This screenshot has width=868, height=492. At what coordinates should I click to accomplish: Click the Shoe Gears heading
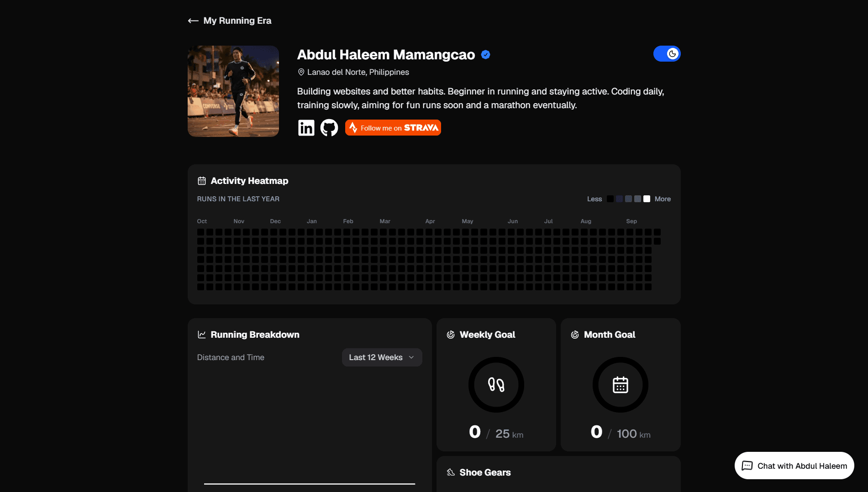click(x=485, y=472)
